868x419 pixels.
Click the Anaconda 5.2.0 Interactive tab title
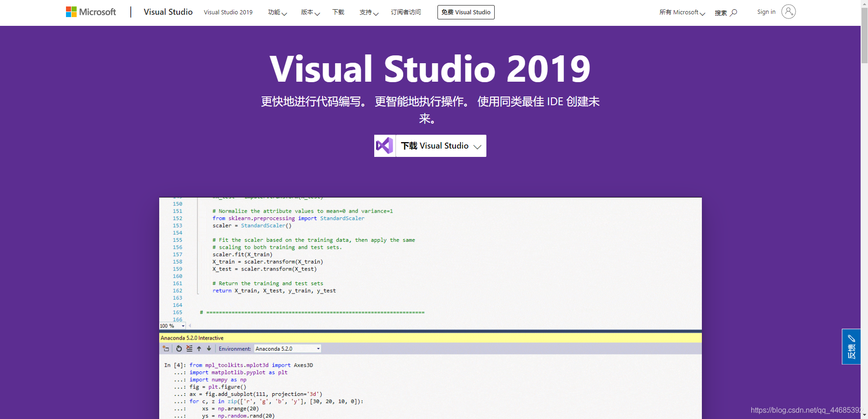192,338
